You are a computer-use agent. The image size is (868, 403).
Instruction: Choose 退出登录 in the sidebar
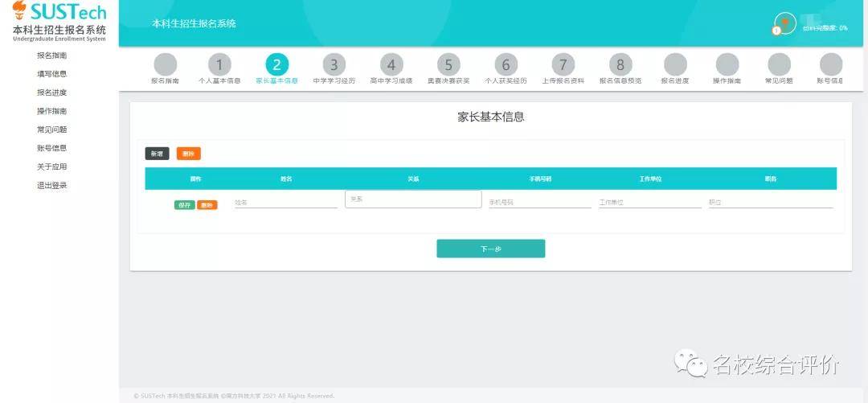pyautogui.click(x=51, y=186)
